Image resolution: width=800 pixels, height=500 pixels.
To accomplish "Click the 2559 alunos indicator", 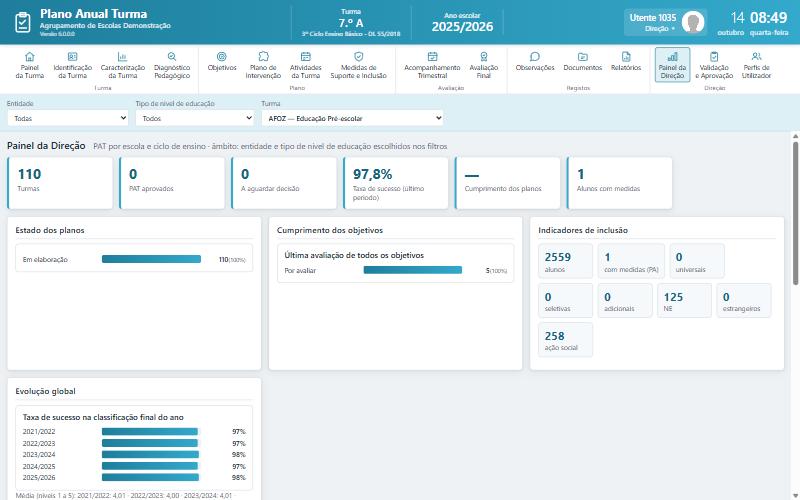I will click(565, 261).
